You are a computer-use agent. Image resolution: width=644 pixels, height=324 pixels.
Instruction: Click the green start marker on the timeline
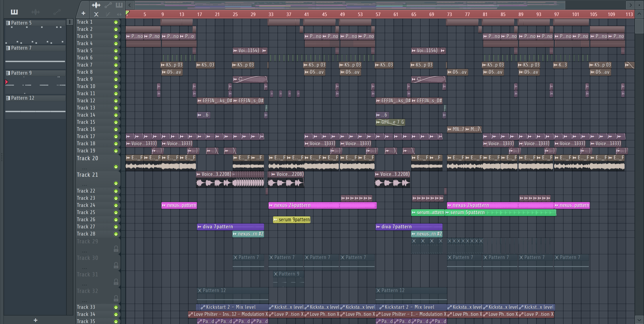[x=127, y=13]
